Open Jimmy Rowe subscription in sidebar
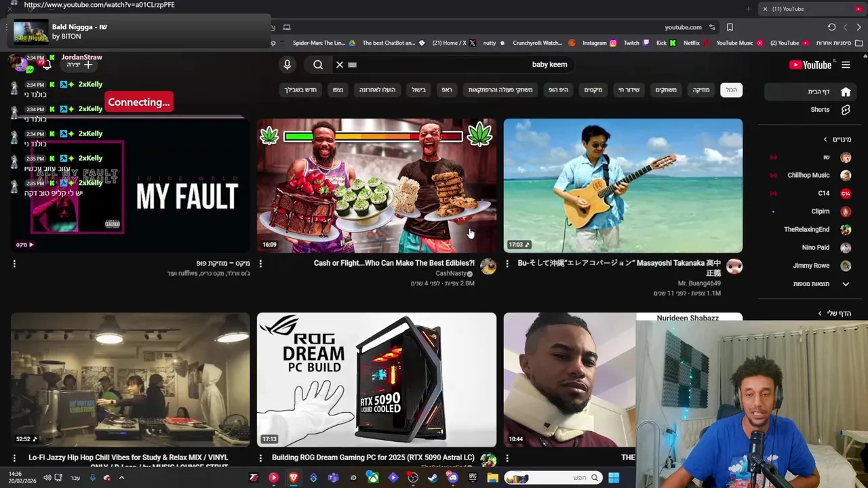Viewport: 868px width, 488px height. pyautogui.click(x=810, y=266)
